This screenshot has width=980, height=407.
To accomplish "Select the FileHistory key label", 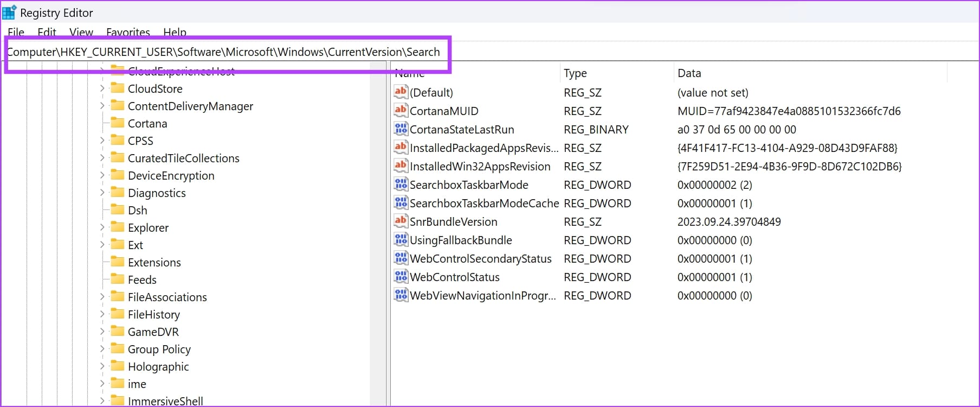I will pyautogui.click(x=154, y=314).
